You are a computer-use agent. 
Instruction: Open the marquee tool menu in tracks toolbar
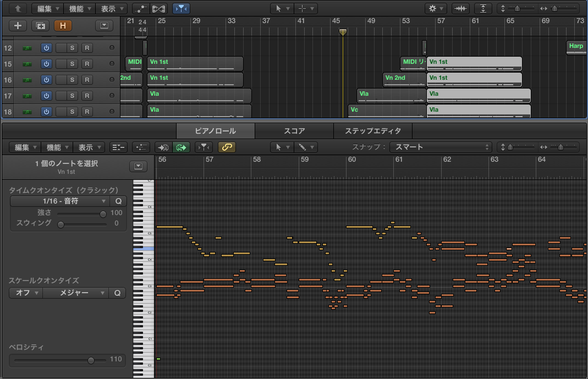pos(306,8)
